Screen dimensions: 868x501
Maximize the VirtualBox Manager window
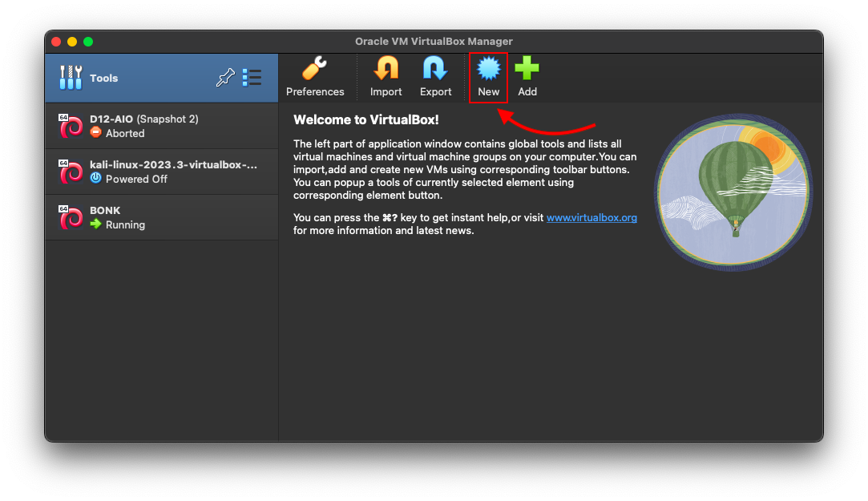(88, 42)
